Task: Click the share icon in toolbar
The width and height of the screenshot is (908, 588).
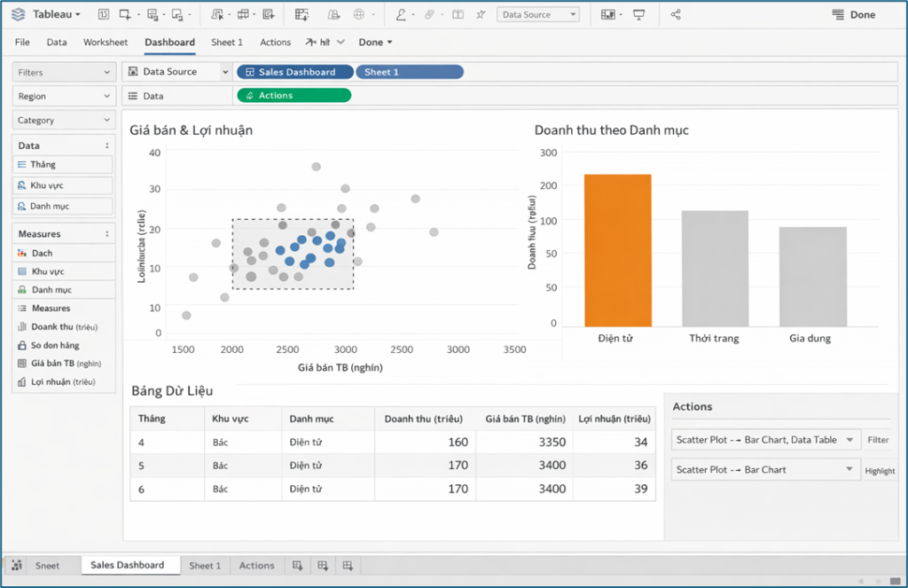Action: click(x=675, y=14)
